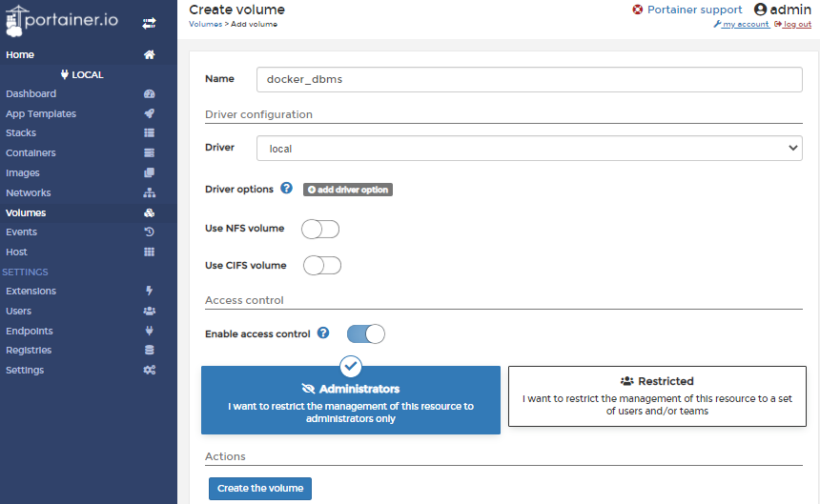The width and height of the screenshot is (820, 504).
Task: Toggle the sidebar collapse arrows icon
Action: 149,23
